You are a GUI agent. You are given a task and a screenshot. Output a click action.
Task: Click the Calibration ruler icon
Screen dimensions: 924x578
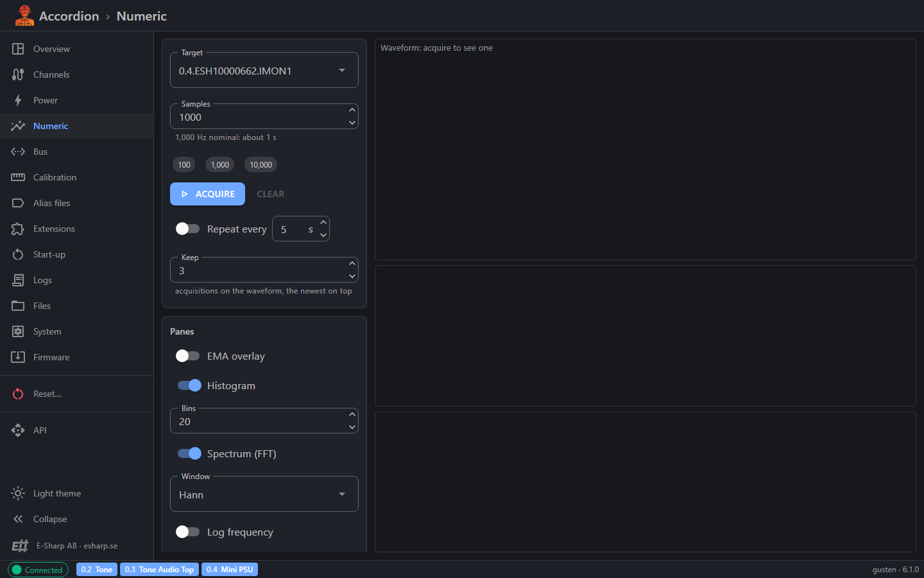[18, 177]
